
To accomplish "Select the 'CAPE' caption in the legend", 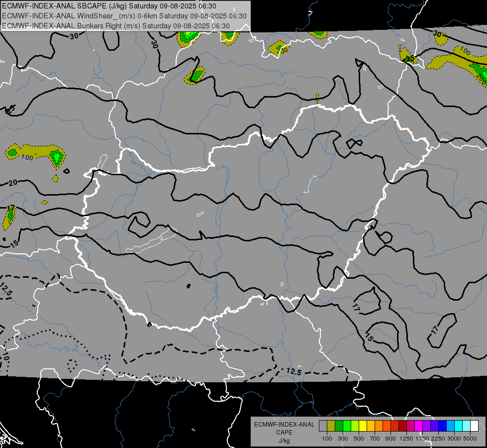I will tap(284, 433).
